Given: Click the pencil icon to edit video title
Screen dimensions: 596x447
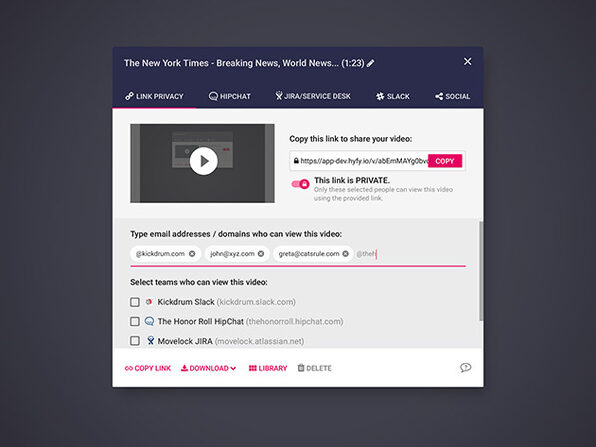Looking at the screenshot, I should pos(370,63).
